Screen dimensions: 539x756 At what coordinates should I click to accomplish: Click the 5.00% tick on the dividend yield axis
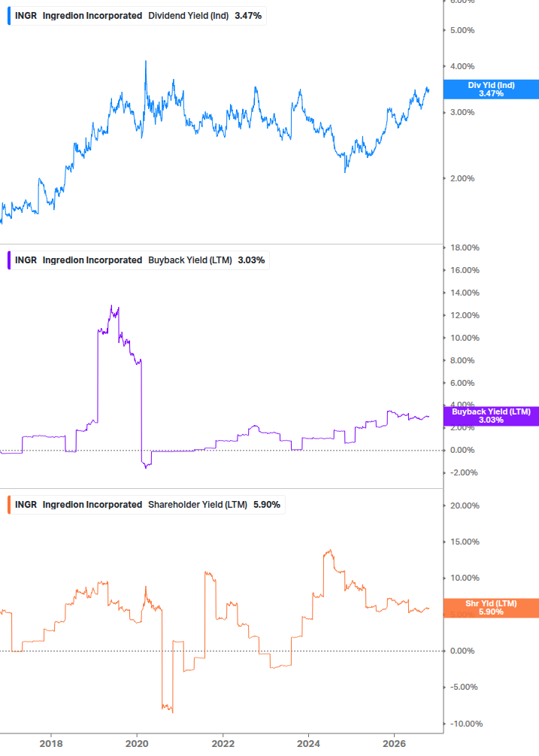462,30
